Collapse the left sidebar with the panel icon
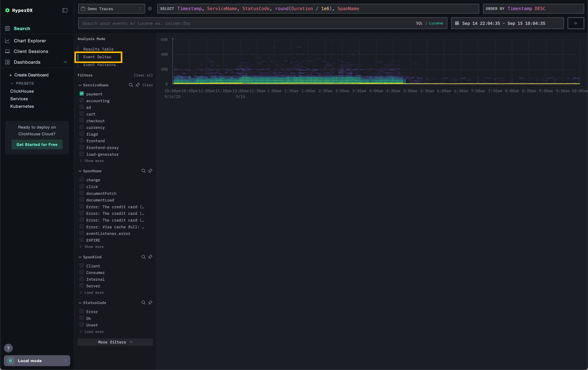 pos(64,10)
